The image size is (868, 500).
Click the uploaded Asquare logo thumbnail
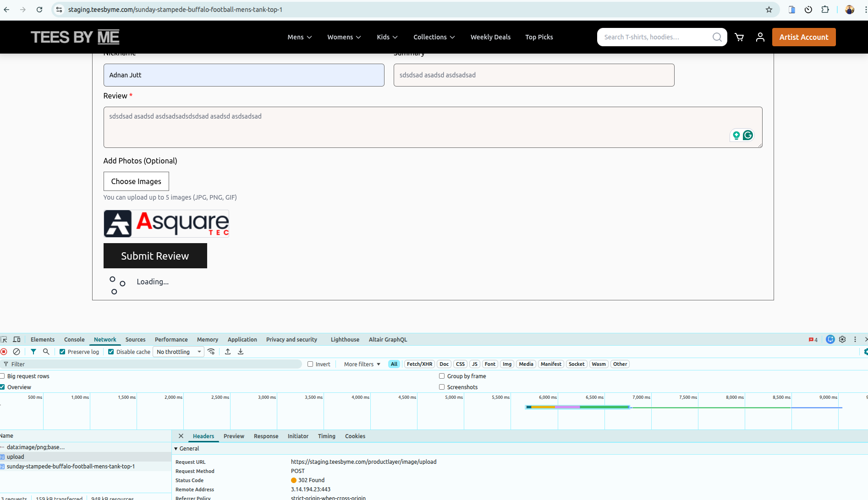(166, 223)
